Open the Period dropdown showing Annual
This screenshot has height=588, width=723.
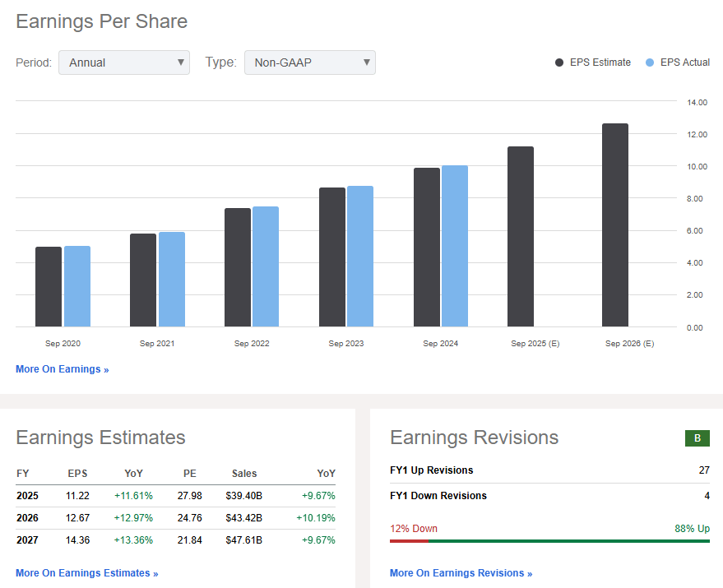tap(123, 63)
